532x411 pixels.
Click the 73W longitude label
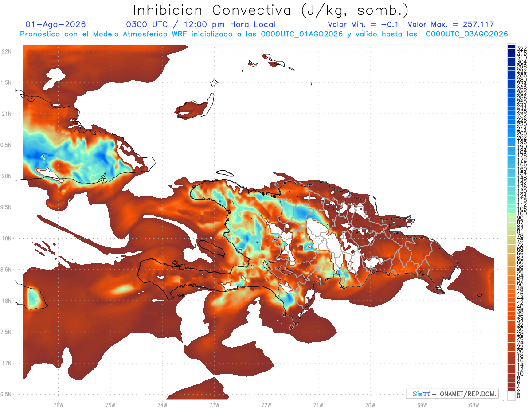tap(214, 405)
